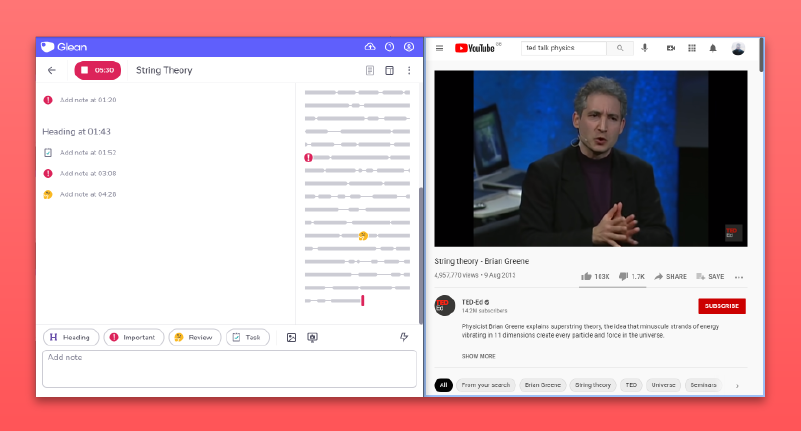Click YouTube voice search microphone
Screen dimensions: 801x431
click(644, 48)
